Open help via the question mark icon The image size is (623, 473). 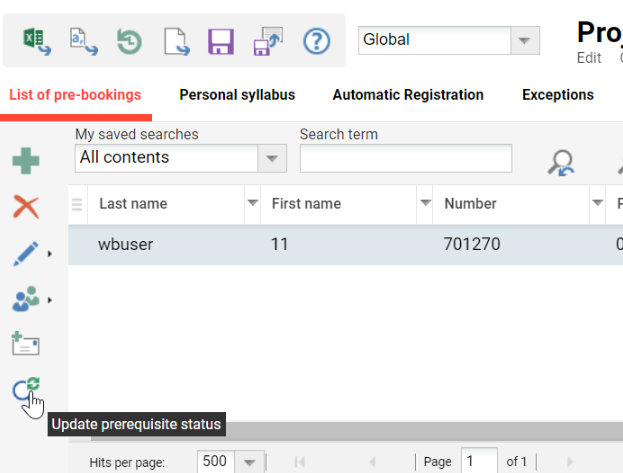316,40
